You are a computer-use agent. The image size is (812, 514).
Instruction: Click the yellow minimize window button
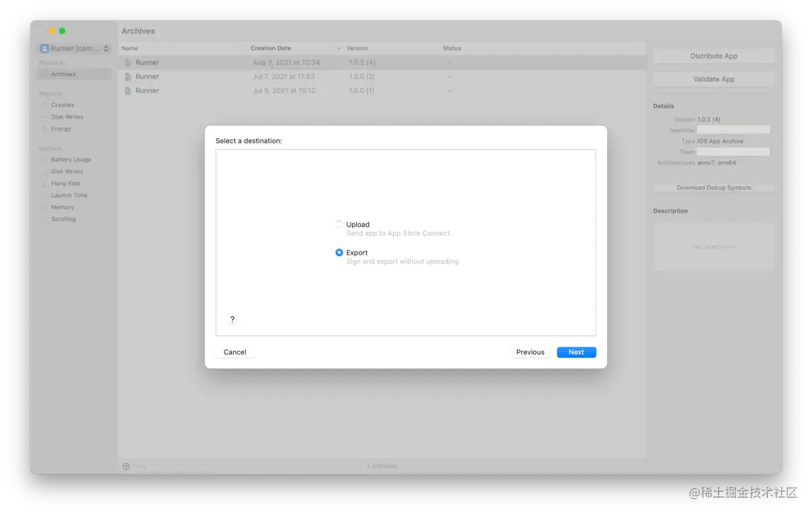[51, 31]
